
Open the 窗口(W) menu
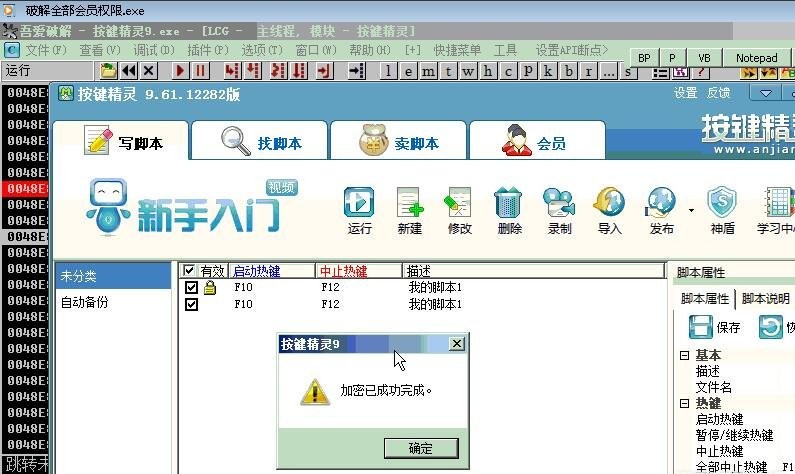[x=316, y=50]
